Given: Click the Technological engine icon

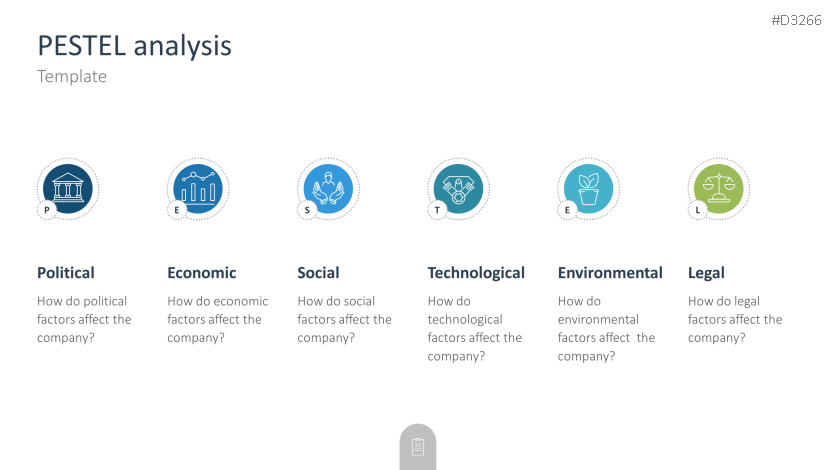Looking at the screenshot, I should [x=458, y=187].
